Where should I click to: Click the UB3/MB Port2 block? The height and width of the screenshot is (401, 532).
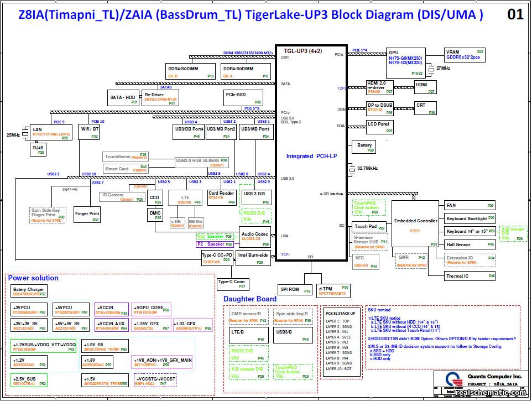221,132
